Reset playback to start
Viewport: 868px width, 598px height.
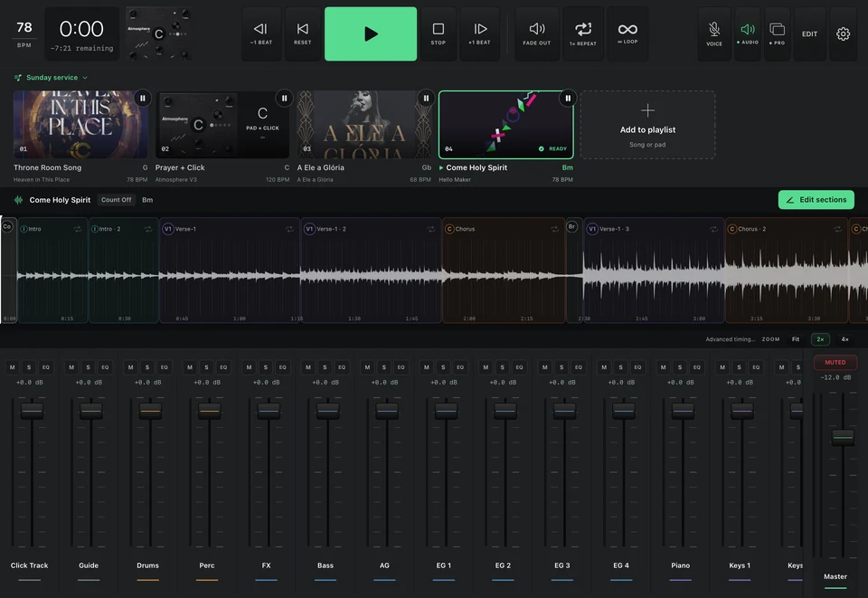pos(302,33)
